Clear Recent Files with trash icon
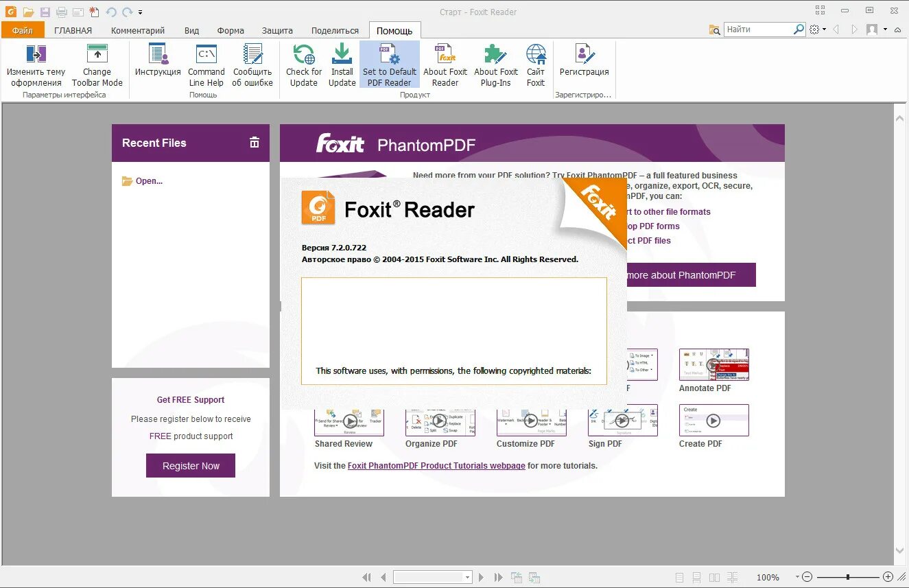This screenshot has height=588, width=909. click(x=255, y=142)
